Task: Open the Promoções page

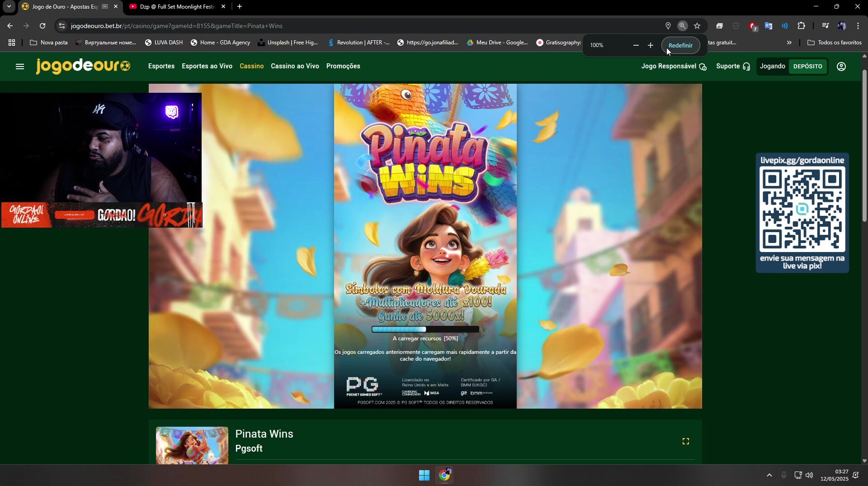Action: click(x=343, y=66)
